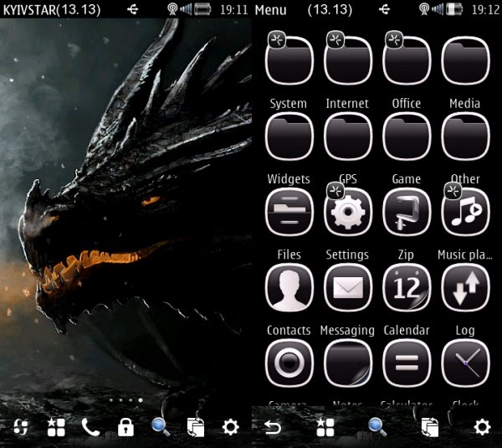Open the Log app
Viewport: 502px width, 448px height.
pyautogui.click(x=465, y=287)
